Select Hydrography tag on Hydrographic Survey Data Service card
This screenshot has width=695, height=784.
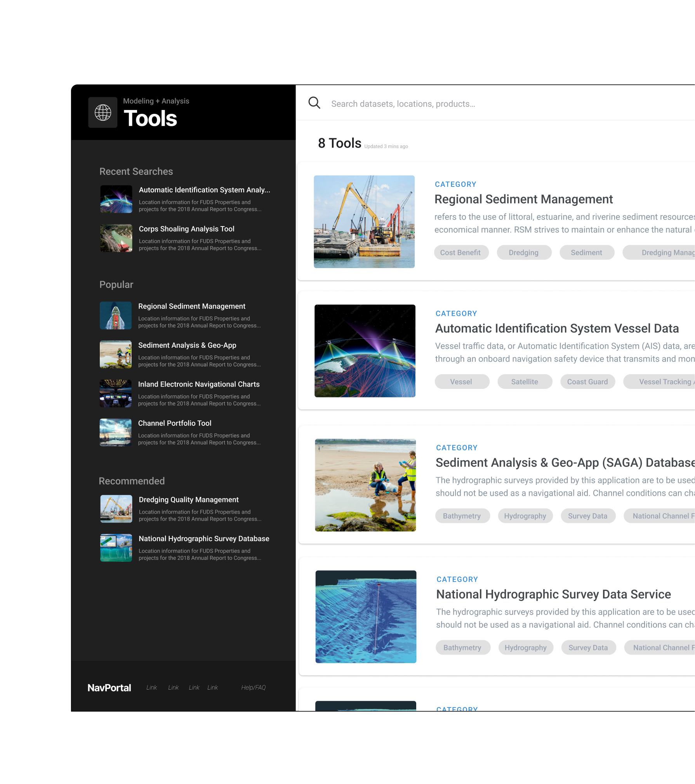point(526,648)
